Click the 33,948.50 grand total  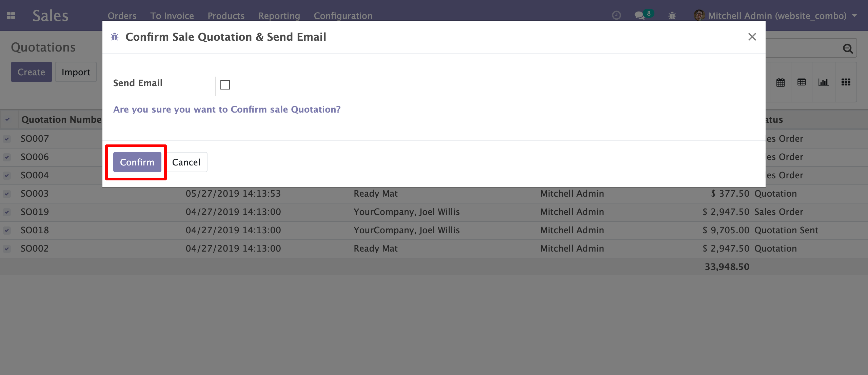tap(727, 267)
